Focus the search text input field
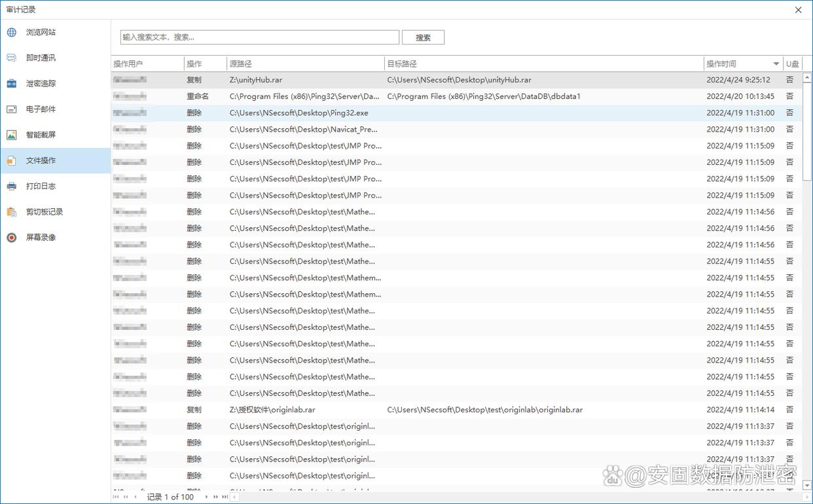 click(x=259, y=37)
